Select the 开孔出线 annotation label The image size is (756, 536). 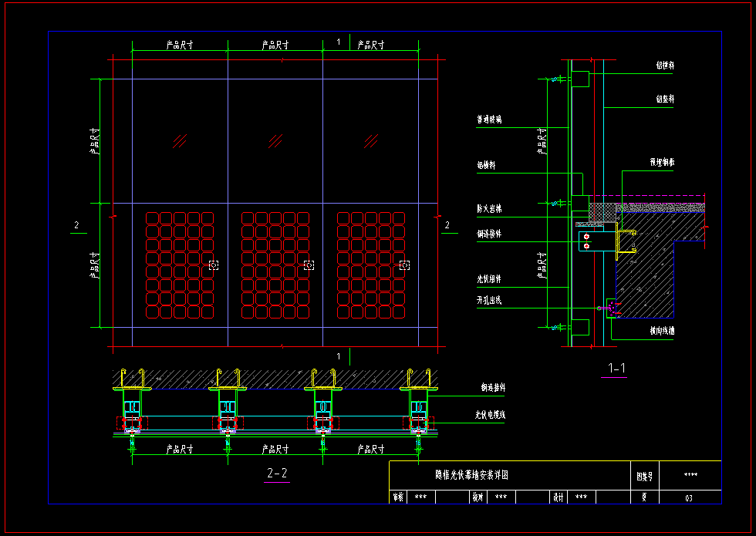(x=489, y=300)
